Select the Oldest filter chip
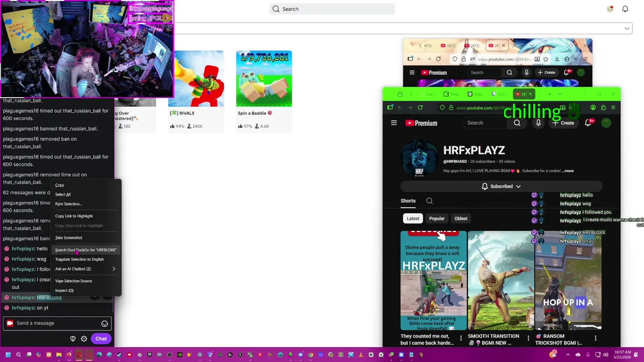Screen dimensions: 644x362 (x=461, y=219)
